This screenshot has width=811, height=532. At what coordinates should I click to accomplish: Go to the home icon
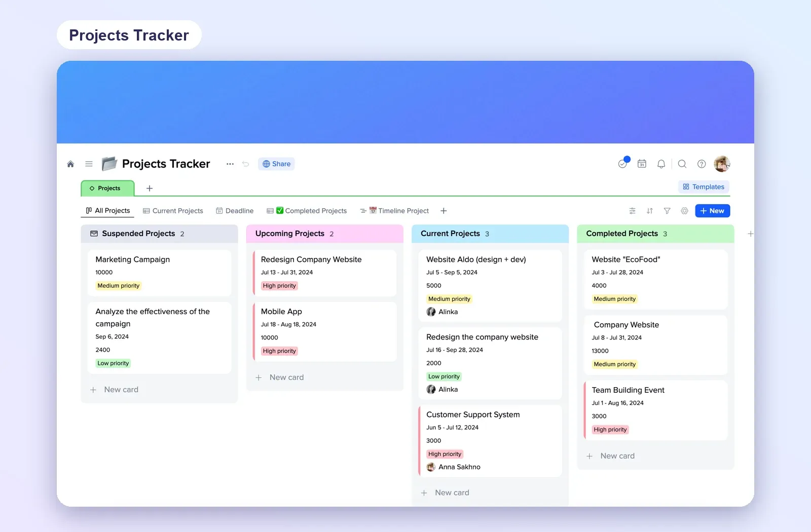pos(70,164)
